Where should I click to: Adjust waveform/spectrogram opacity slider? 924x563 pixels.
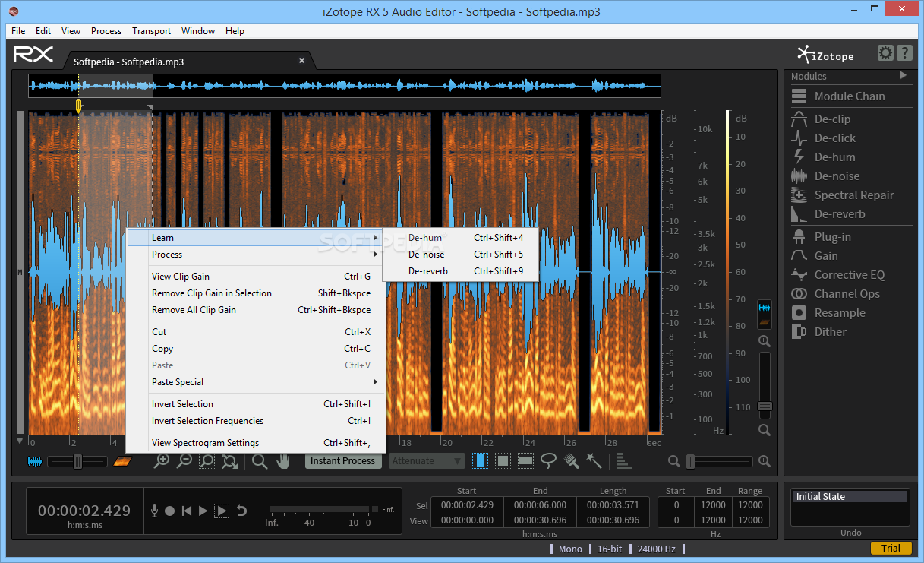tap(77, 461)
